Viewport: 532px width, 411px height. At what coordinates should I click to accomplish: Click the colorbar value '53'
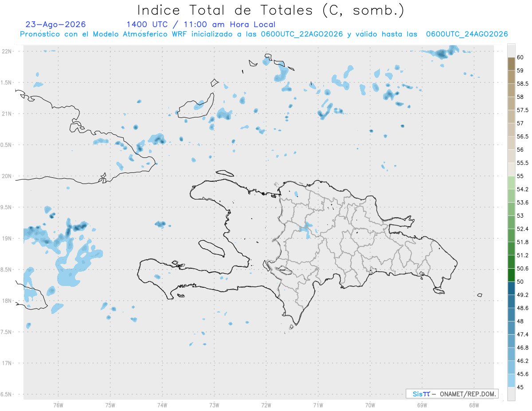coord(520,216)
